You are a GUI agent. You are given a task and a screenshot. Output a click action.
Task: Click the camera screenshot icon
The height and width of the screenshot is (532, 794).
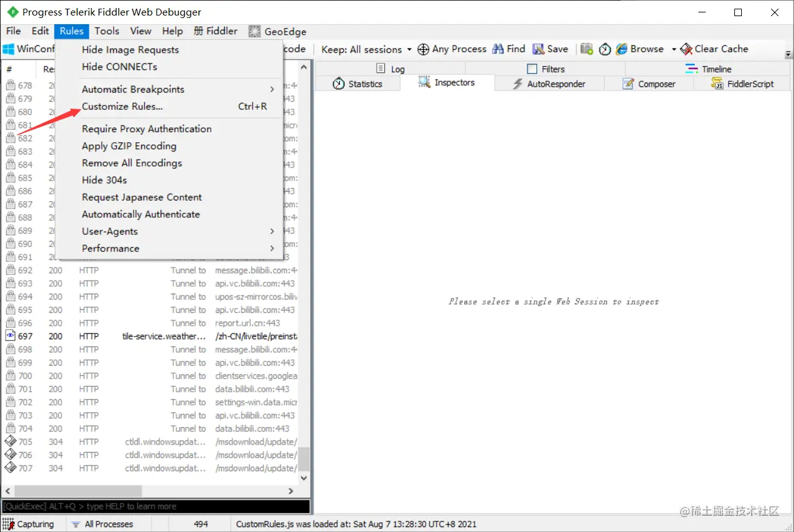coord(586,49)
